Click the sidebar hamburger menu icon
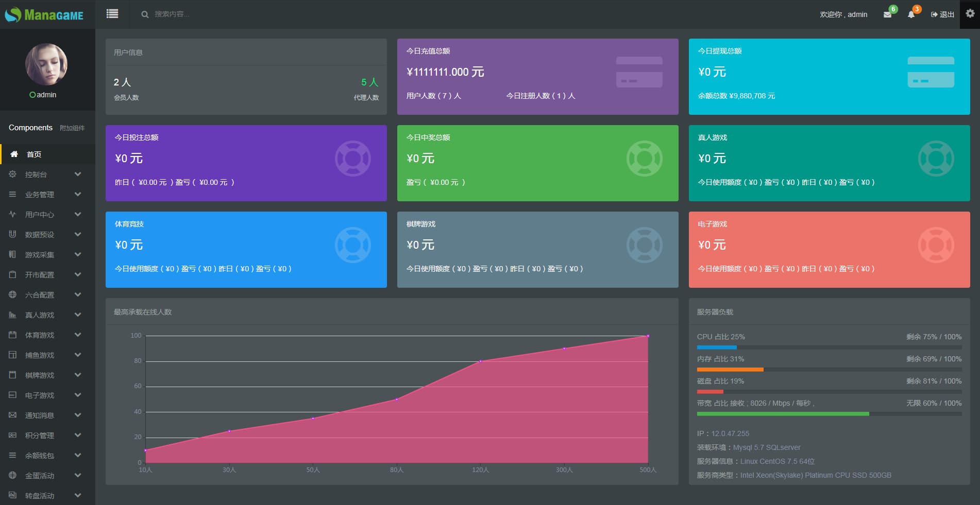 [112, 14]
